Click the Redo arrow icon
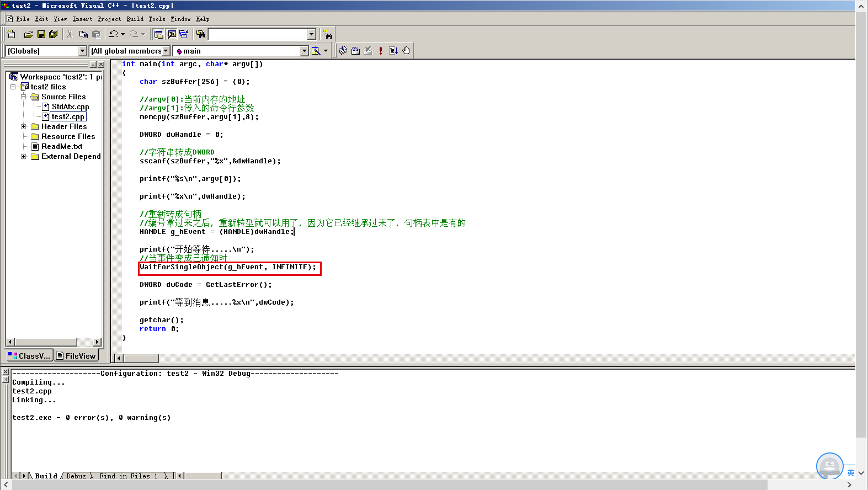 coord(134,34)
